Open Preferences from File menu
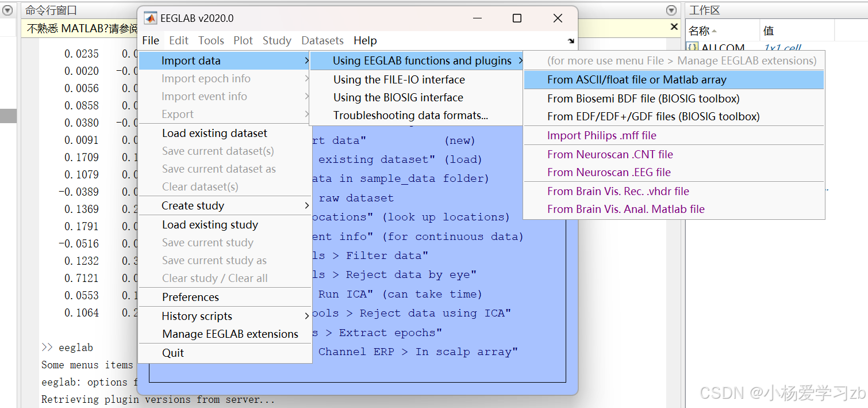This screenshot has width=868, height=408. (225, 297)
